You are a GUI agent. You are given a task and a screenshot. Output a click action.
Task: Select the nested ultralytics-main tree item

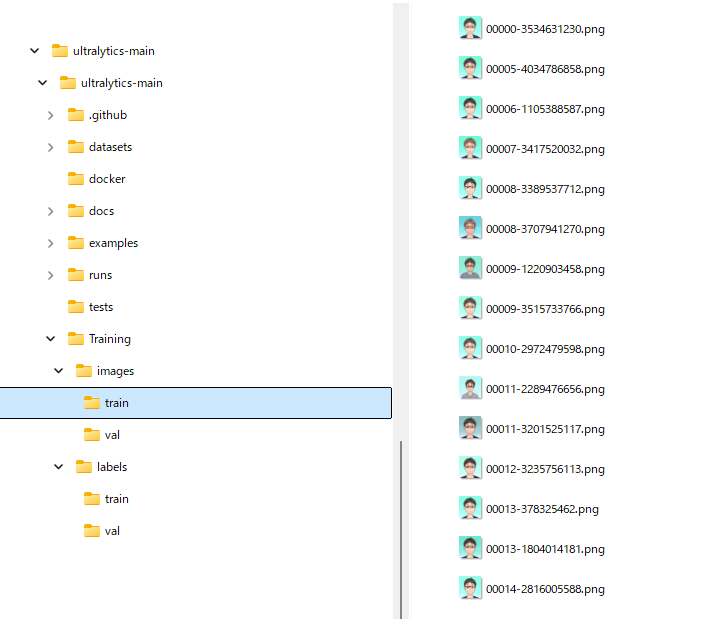[122, 83]
